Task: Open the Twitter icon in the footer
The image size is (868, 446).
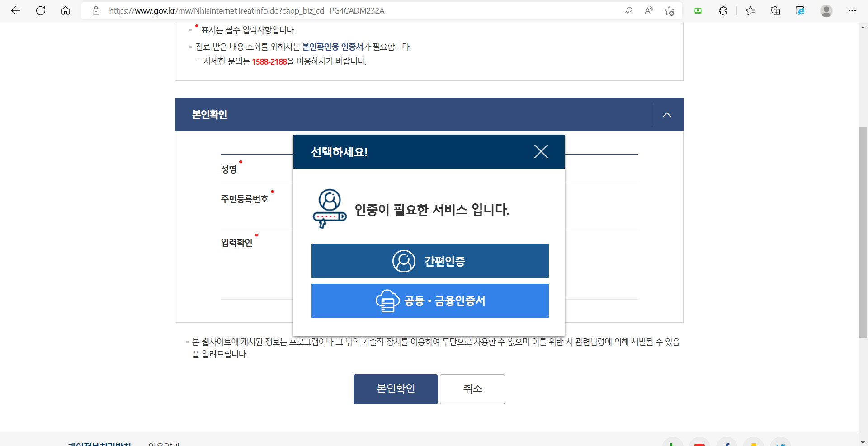Action: (x=782, y=444)
